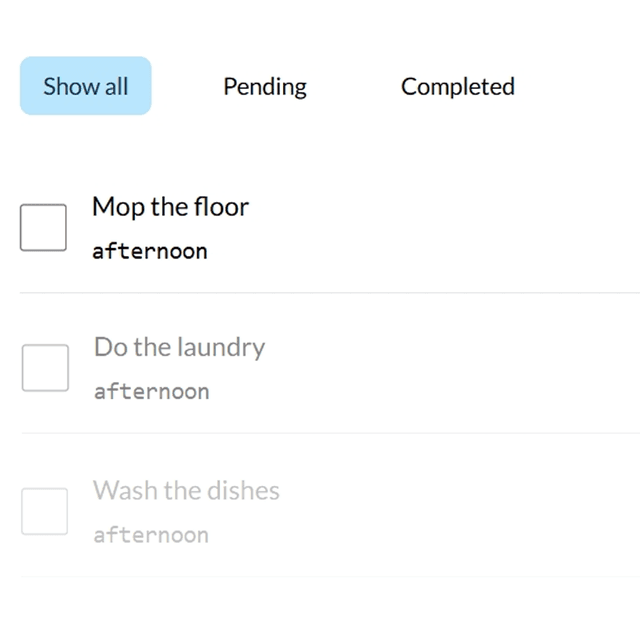Select the afternoon label under Do the laundry
This screenshot has width=640, height=640.
click(151, 391)
